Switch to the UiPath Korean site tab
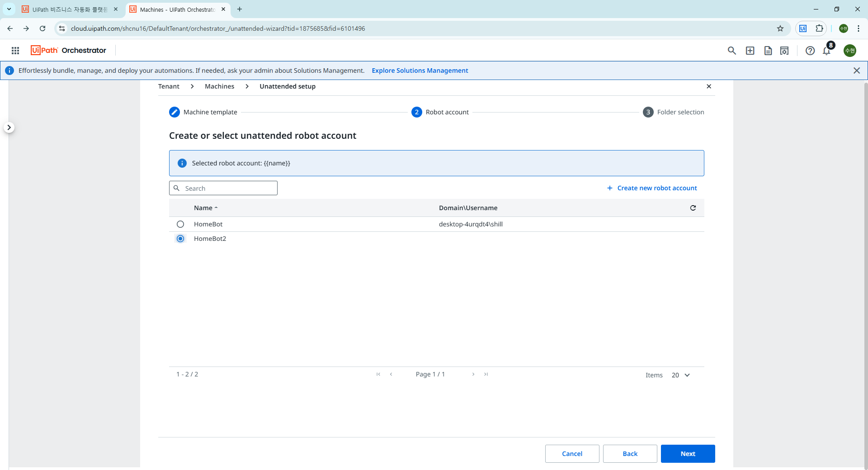Screen dimensions: 868x470 pos(69,9)
